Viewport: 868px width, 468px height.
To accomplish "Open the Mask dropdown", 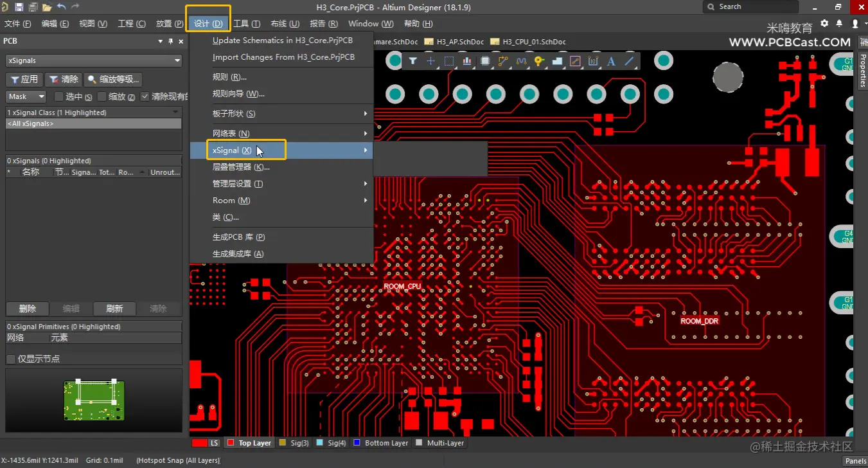I will coord(26,96).
